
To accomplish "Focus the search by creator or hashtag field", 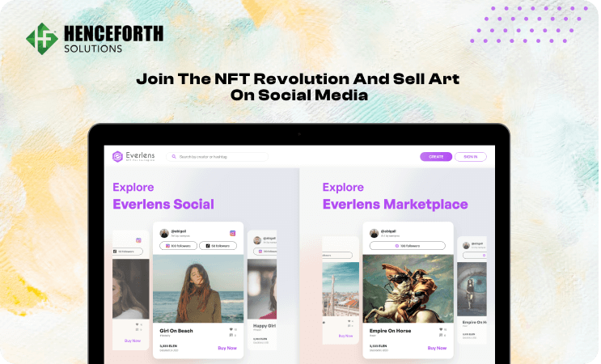I will coord(217,157).
